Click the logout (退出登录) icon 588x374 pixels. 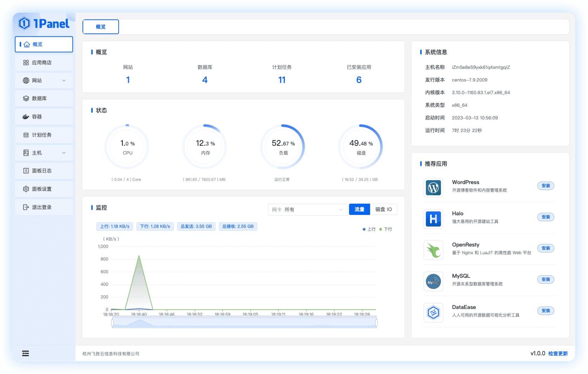coord(26,207)
